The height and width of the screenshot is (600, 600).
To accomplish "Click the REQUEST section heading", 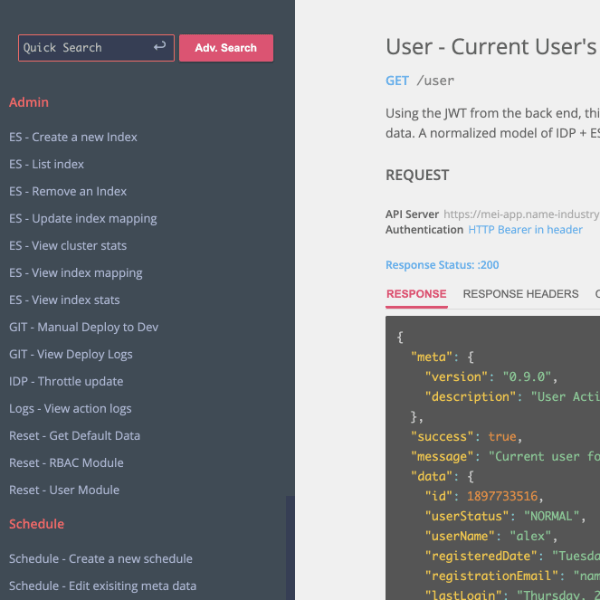I will [417, 175].
